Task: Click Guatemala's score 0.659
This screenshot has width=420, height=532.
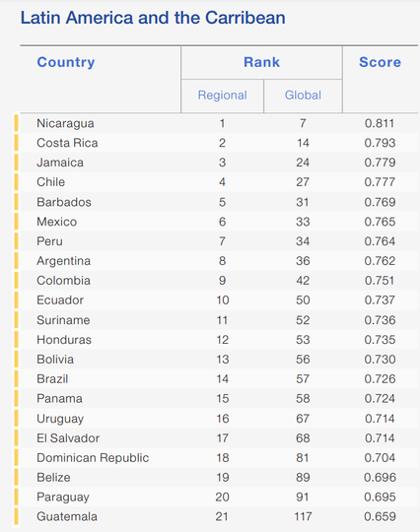Action: pos(380,517)
